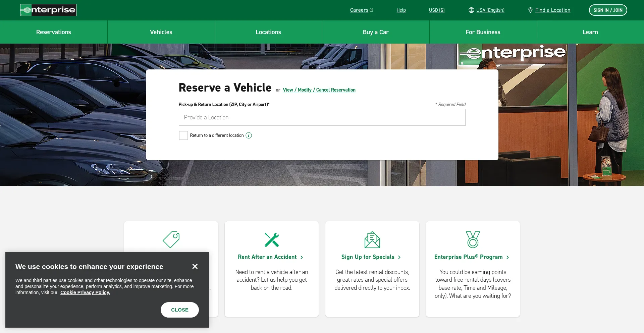The width and height of the screenshot is (644, 333).
Task: Click the 'You could be earning points' description
Action: pyautogui.click(x=473, y=284)
